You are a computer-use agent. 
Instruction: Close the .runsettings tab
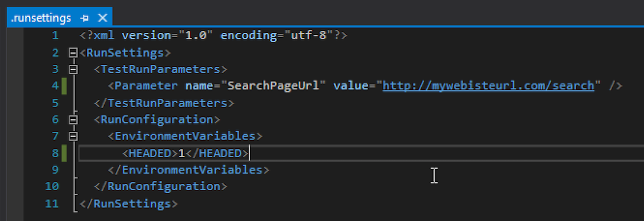click(x=102, y=18)
